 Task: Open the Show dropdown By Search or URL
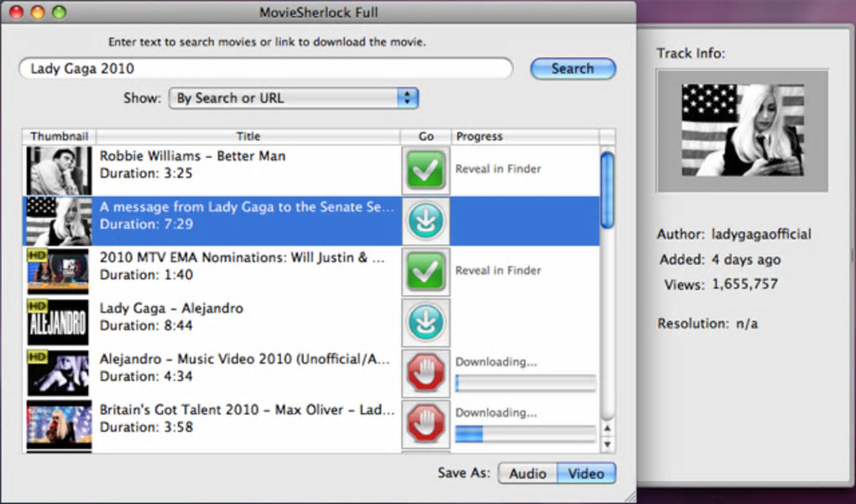(294, 98)
